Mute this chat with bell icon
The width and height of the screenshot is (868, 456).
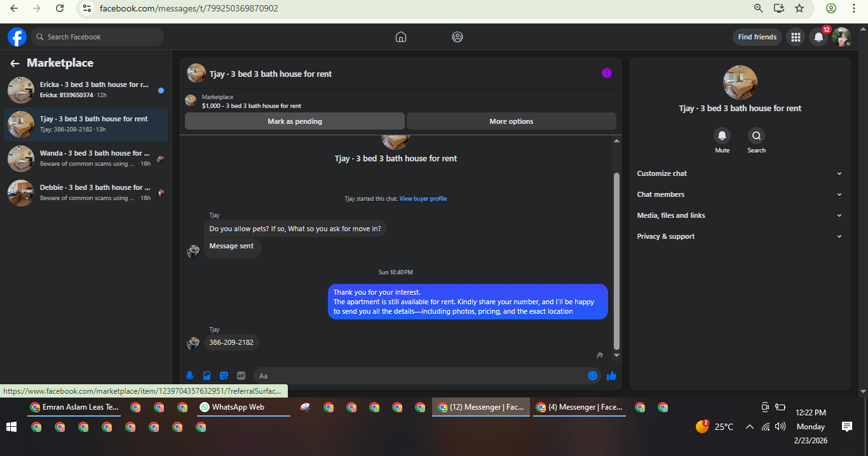coord(722,135)
